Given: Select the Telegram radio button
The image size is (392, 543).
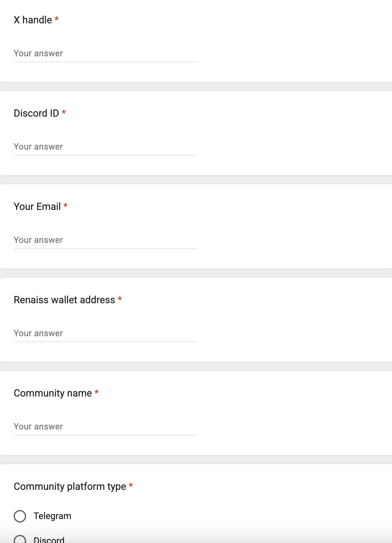Looking at the screenshot, I should pos(20,516).
